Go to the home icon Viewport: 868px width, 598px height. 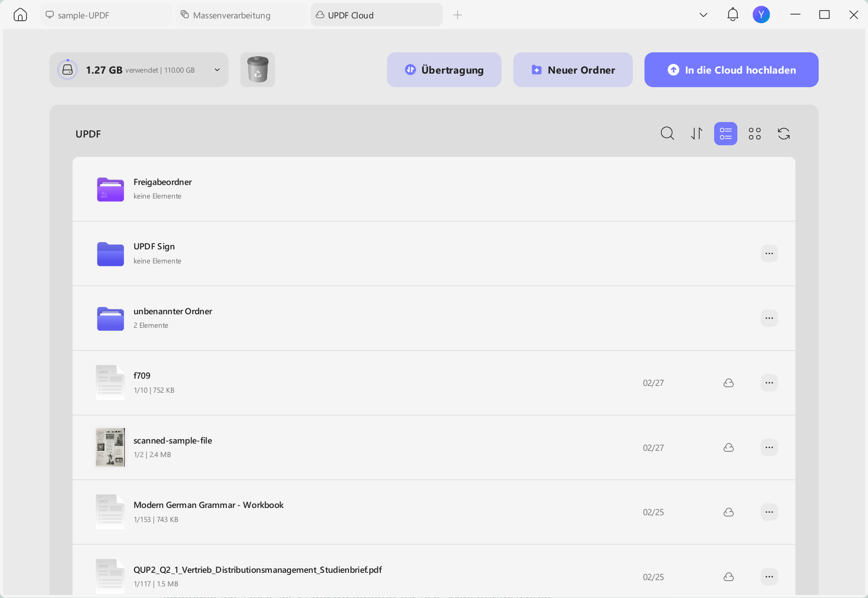tap(20, 15)
